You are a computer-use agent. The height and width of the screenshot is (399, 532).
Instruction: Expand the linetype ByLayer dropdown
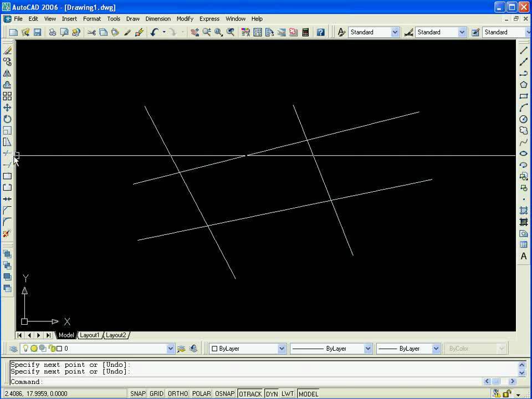[368, 349]
